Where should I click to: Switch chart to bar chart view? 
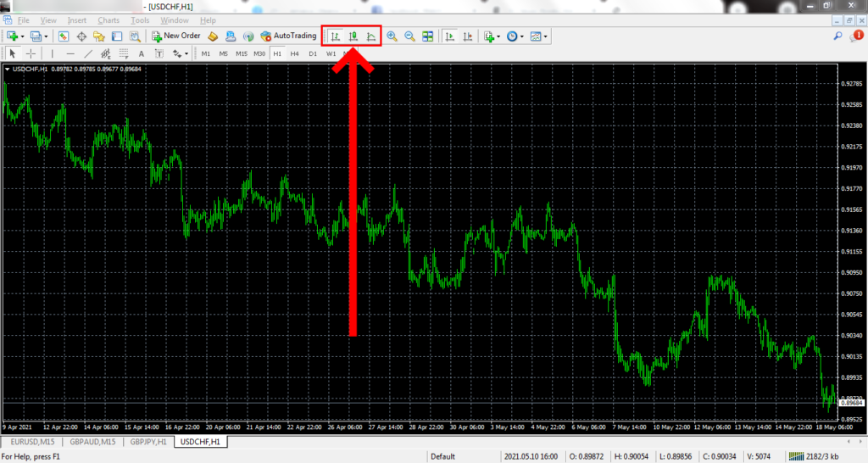point(336,36)
